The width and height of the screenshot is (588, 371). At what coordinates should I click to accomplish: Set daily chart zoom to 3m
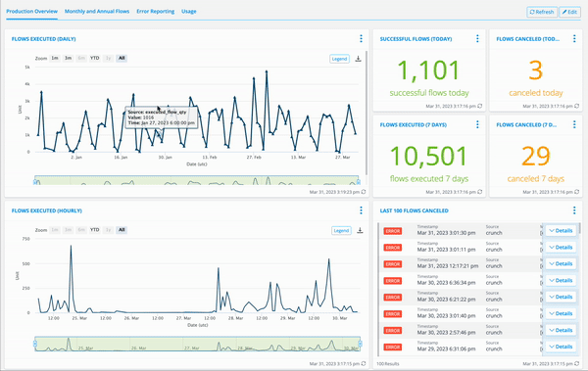click(68, 58)
